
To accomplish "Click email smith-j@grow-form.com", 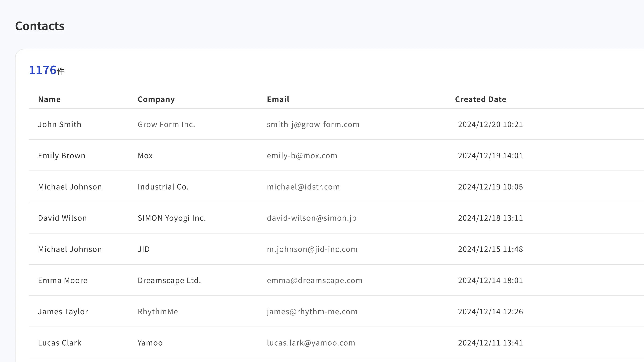I will click(x=313, y=124).
